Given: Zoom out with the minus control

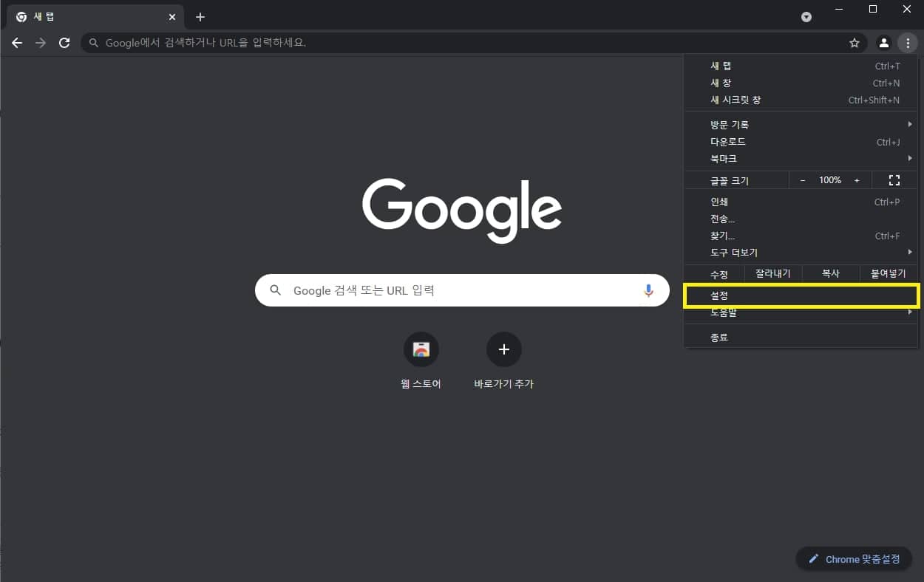Looking at the screenshot, I should coord(802,179).
